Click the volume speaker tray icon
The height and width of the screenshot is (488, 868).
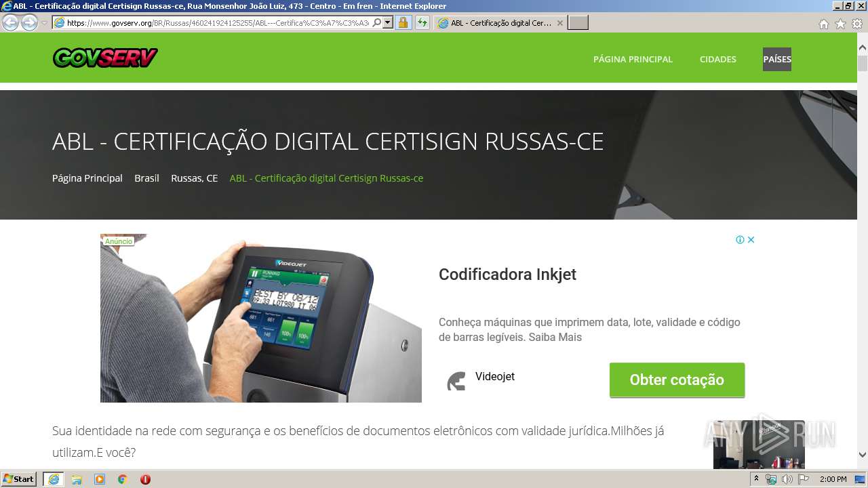pos(787,479)
